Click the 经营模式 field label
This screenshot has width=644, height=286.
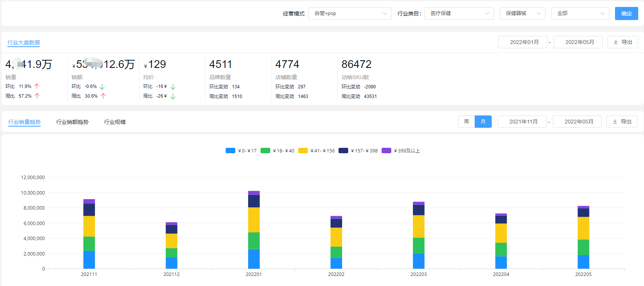point(294,14)
